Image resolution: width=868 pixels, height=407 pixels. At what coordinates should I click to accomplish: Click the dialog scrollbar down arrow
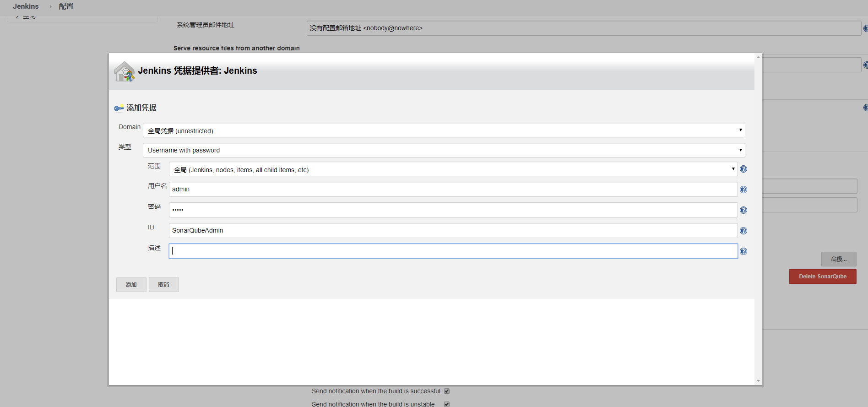[x=758, y=381]
